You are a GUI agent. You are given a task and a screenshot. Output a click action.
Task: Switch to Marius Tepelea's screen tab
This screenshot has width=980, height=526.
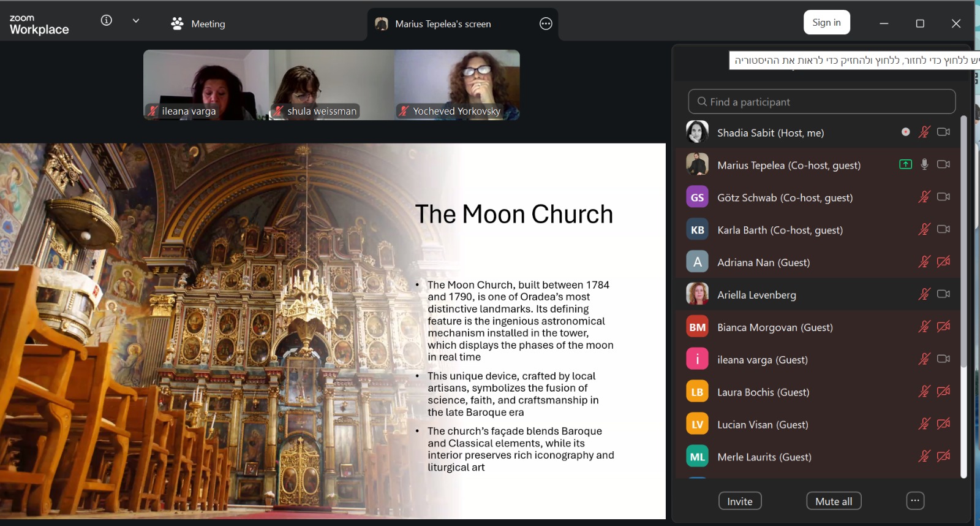pyautogui.click(x=442, y=24)
